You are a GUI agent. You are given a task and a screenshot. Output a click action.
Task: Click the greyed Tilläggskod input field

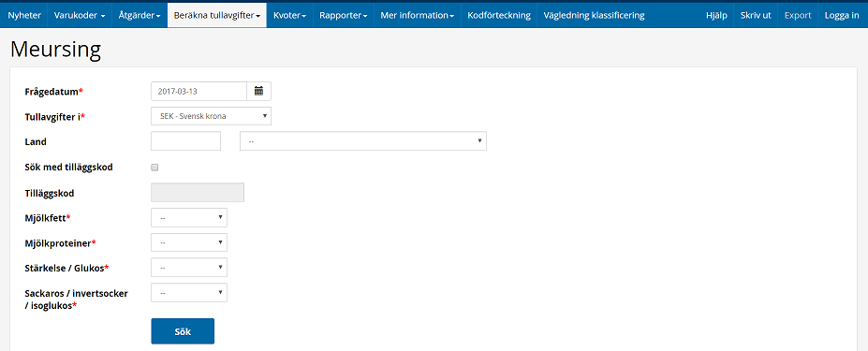tap(198, 193)
